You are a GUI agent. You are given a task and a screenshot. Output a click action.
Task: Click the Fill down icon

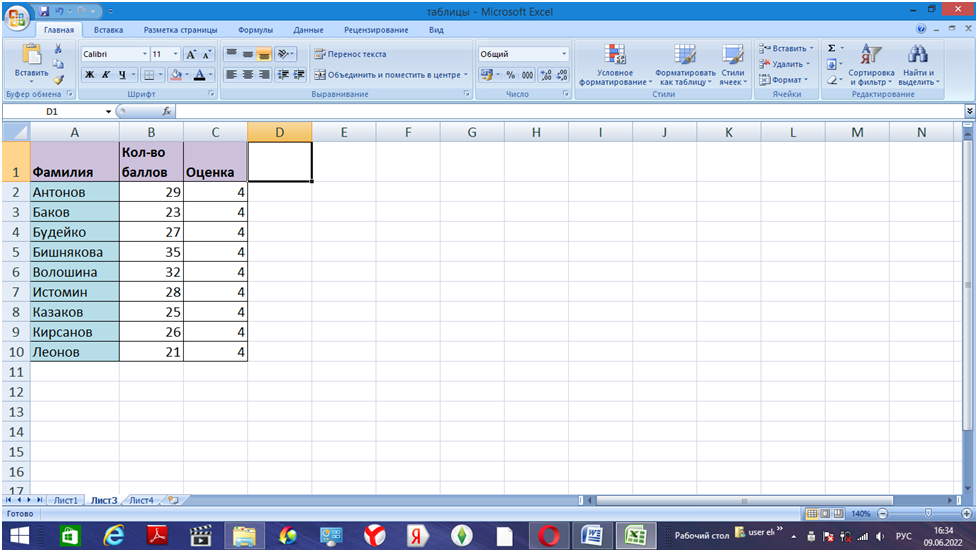pos(831,64)
